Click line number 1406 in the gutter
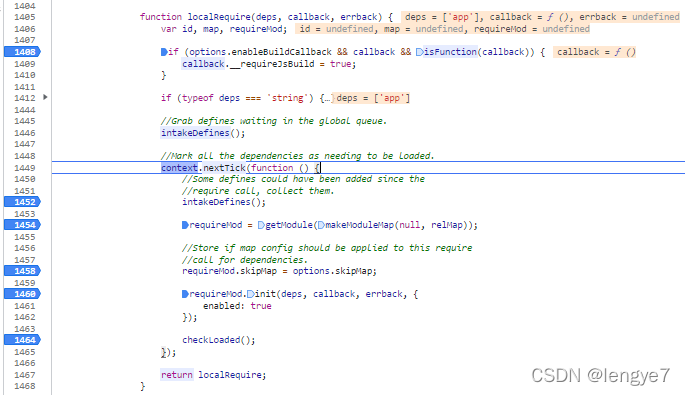The height and width of the screenshot is (395, 685). pyautogui.click(x=24, y=29)
